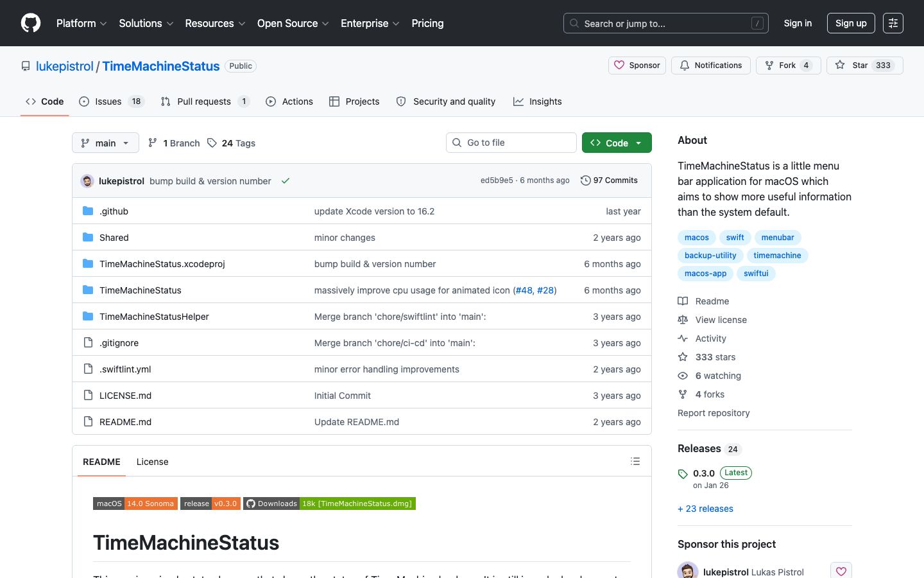Expand the Enterprise menu

point(370,23)
